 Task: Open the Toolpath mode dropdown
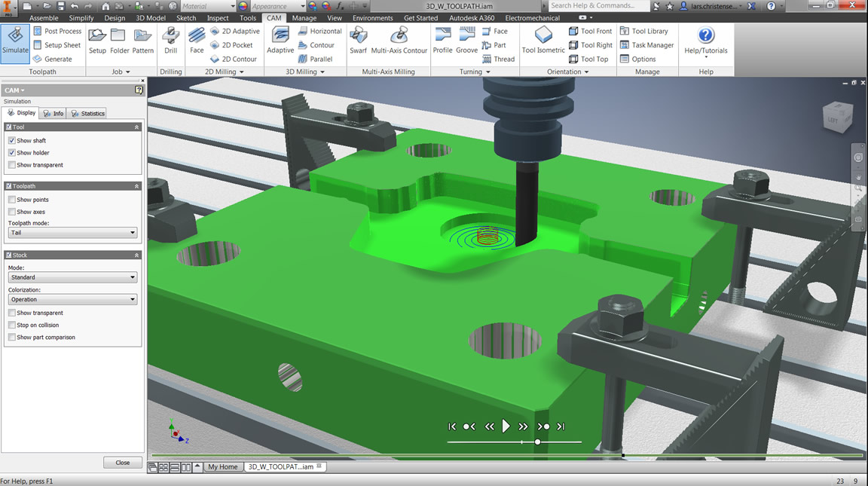click(72, 233)
